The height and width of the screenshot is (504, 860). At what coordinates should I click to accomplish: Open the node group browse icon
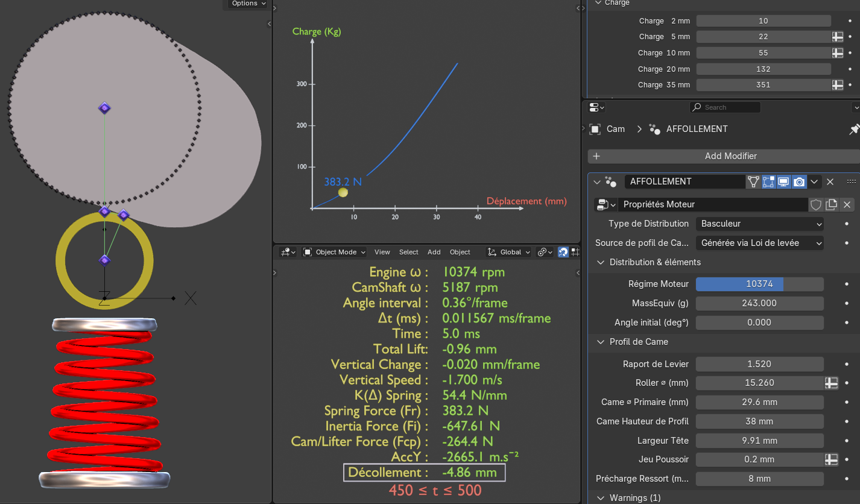point(605,205)
